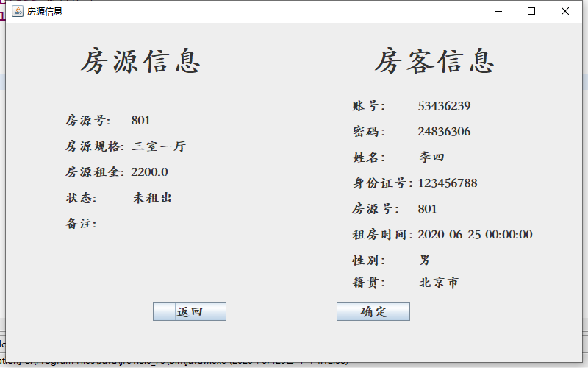The height and width of the screenshot is (368, 588).
Task: Click the 确定 button
Action: pyautogui.click(x=373, y=311)
